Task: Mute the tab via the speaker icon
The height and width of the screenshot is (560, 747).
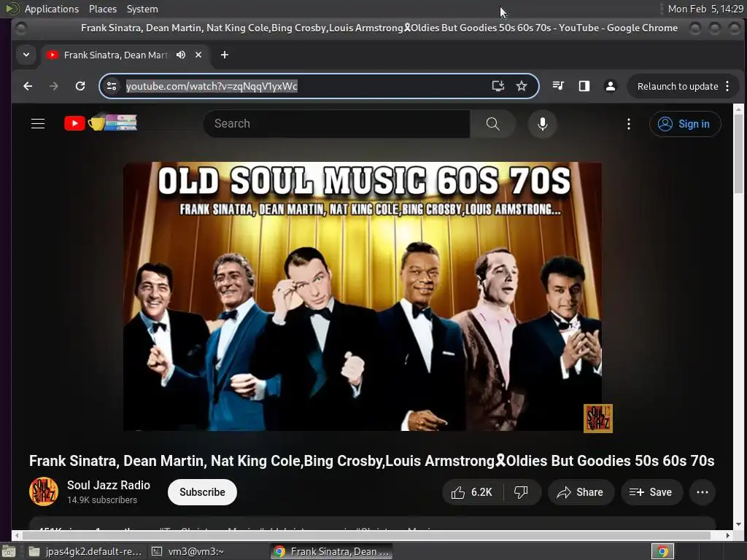Action: tap(181, 55)
